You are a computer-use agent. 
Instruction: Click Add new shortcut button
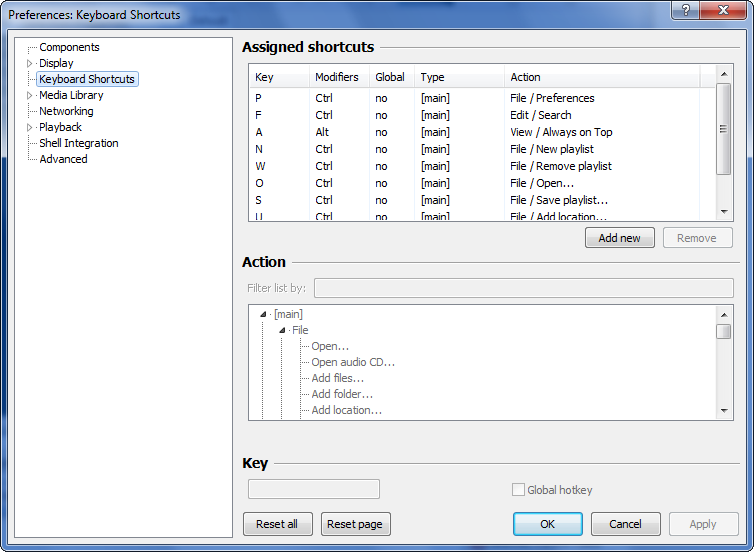pos(619,238)
